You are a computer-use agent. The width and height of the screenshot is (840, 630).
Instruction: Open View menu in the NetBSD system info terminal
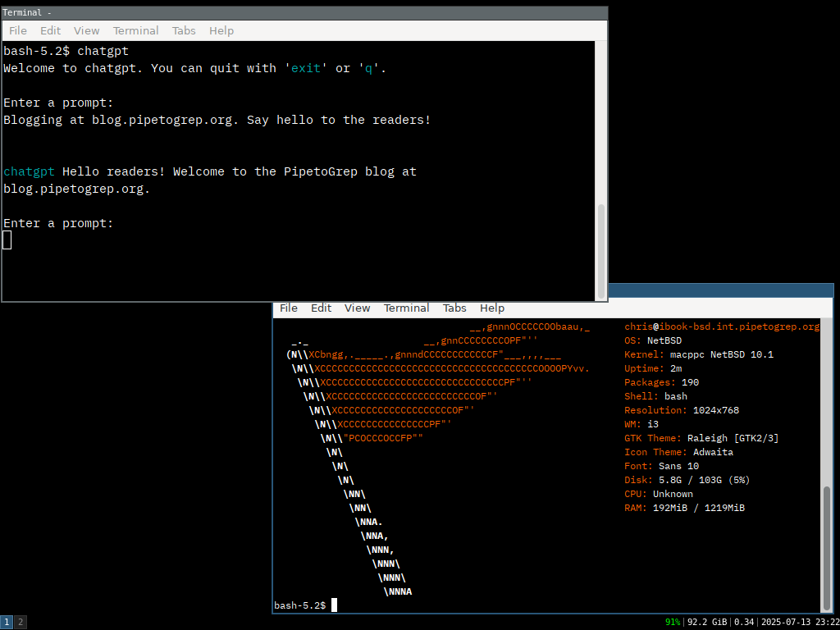point(358,308)
